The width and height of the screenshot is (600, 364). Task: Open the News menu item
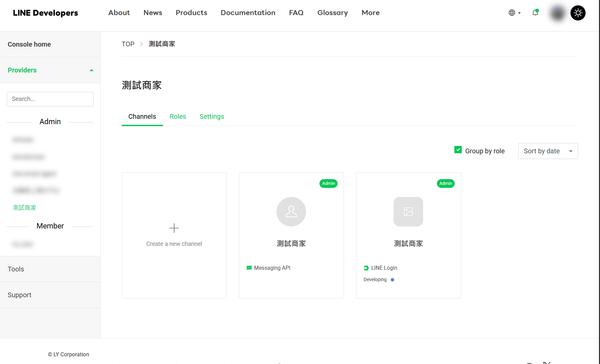[x=153, y=13]
